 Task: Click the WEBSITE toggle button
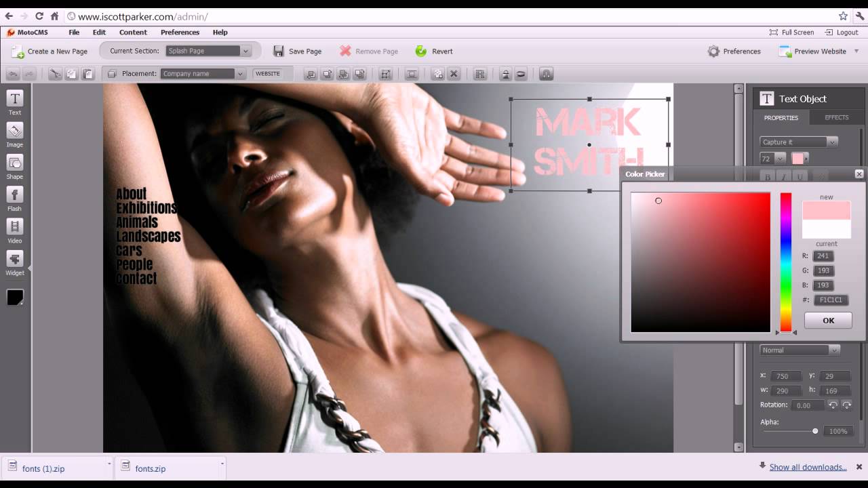(x=268, y=74)
